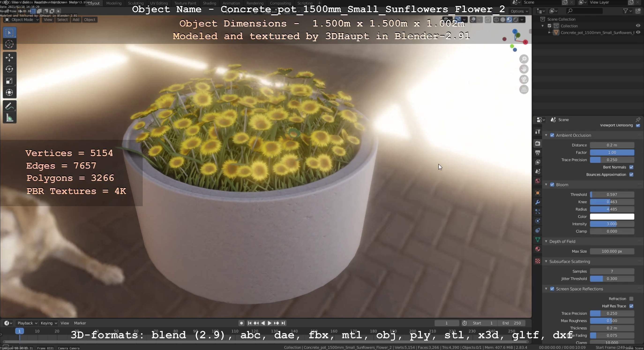The height and width of the screenshot is (350, 644).
Task: Open the View menu in 3D viewport
Action: point(48,20)
